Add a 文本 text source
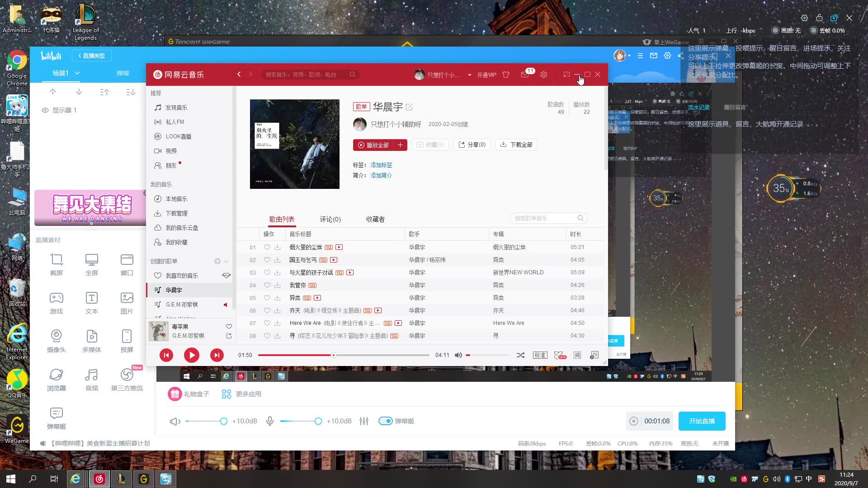 [91, 298]
